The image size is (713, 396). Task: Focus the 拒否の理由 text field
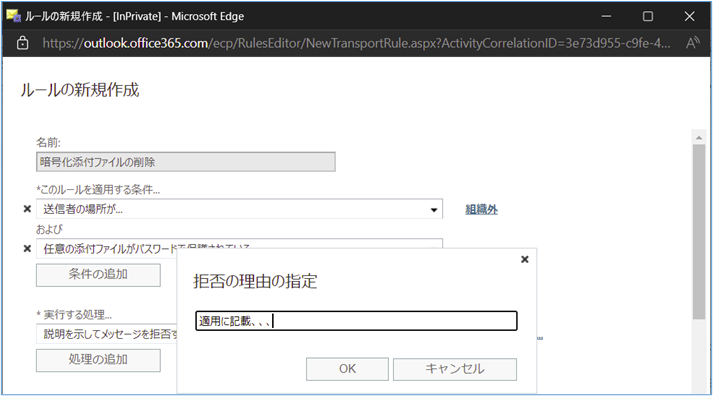pos(356,321)
